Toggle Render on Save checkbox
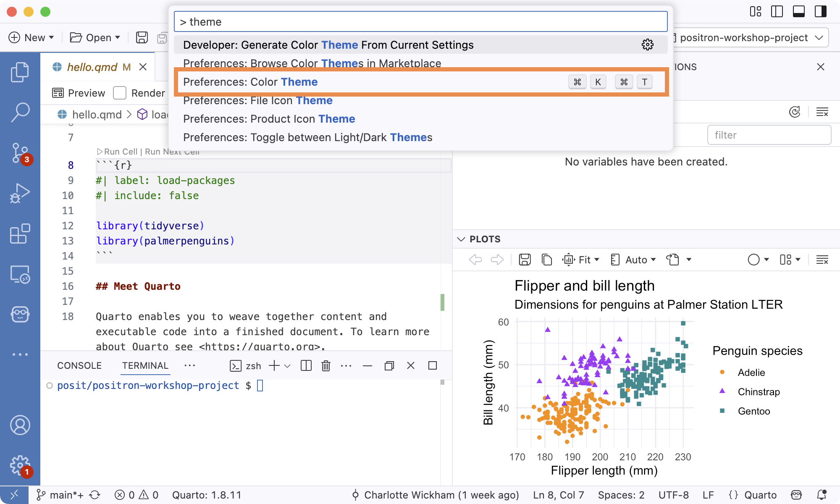 [x=120, y=93]
